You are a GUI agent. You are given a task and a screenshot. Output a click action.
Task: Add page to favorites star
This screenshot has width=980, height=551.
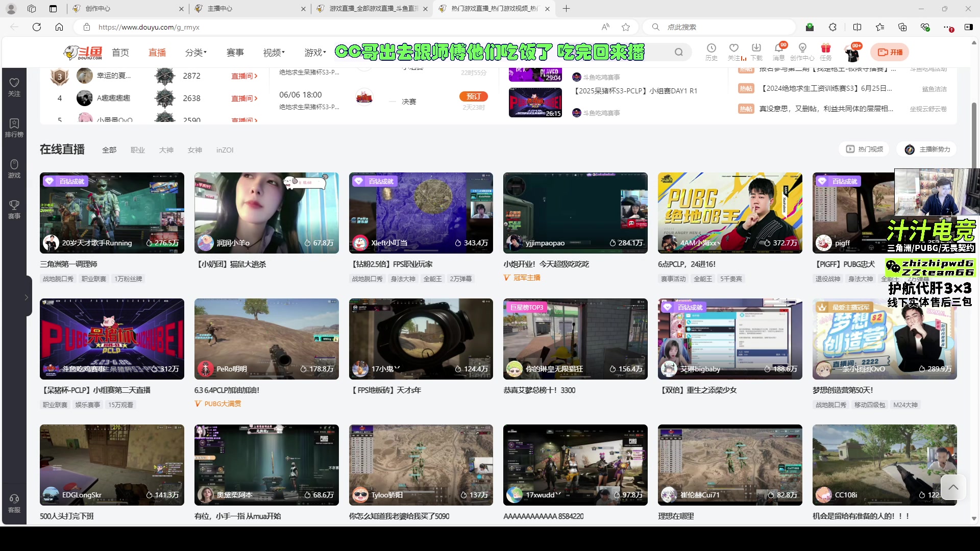(626, 27)
